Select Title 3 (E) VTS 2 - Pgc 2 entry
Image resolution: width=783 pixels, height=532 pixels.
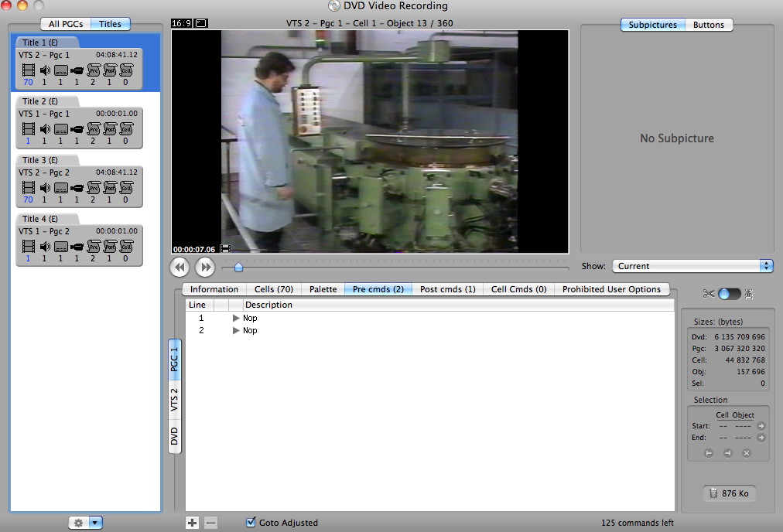pos(80,182)
